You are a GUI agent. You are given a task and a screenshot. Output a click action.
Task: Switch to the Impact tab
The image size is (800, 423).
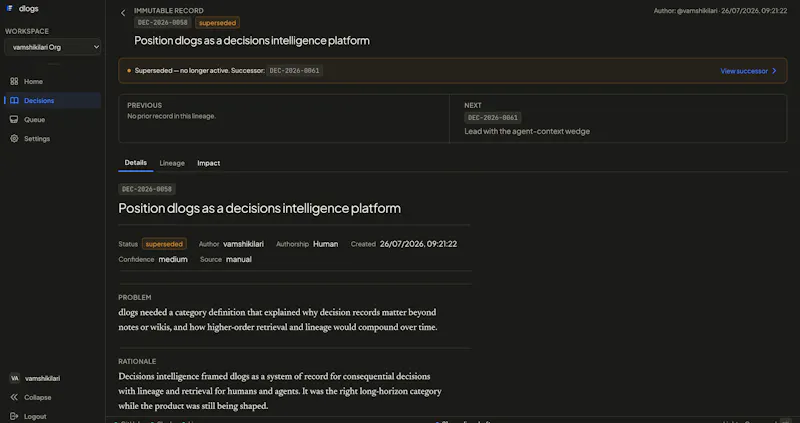[209, 163]
